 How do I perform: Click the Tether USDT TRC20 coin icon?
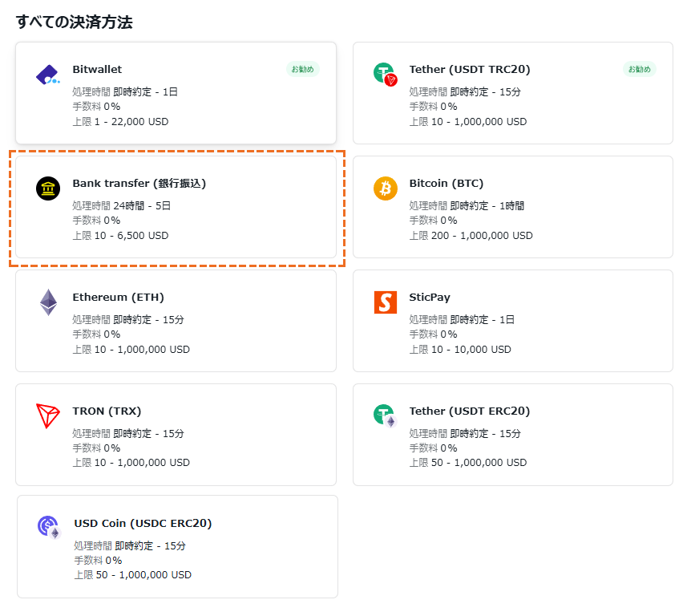tap(385, 74)
